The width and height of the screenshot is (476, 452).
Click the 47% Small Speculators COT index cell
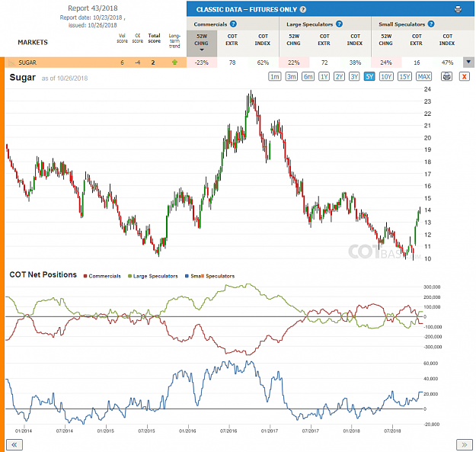point(448,63)
